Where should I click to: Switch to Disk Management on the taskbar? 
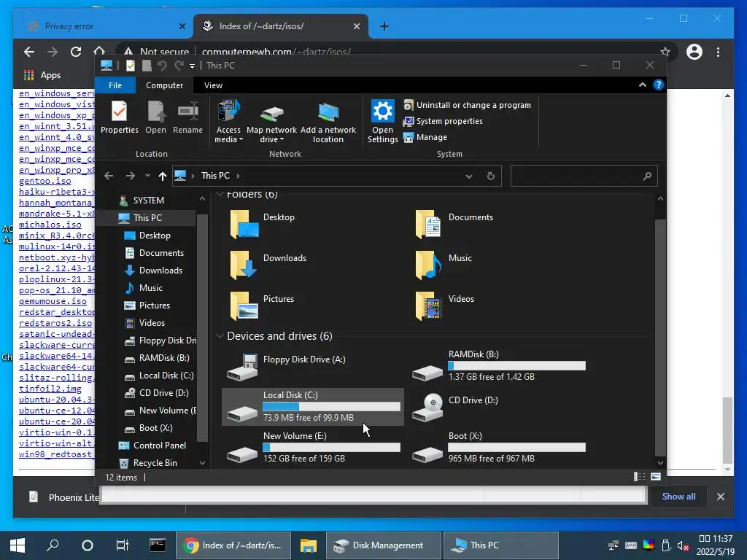384,545
